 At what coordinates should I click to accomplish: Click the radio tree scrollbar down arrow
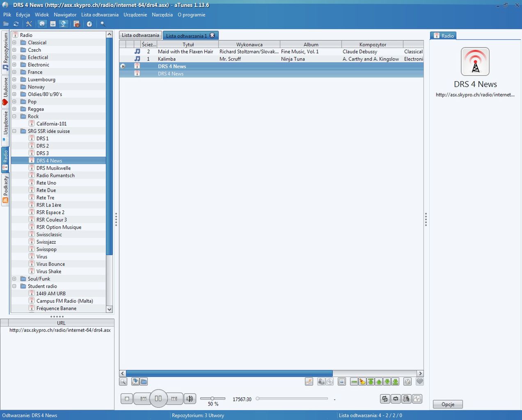coord(109,309)
